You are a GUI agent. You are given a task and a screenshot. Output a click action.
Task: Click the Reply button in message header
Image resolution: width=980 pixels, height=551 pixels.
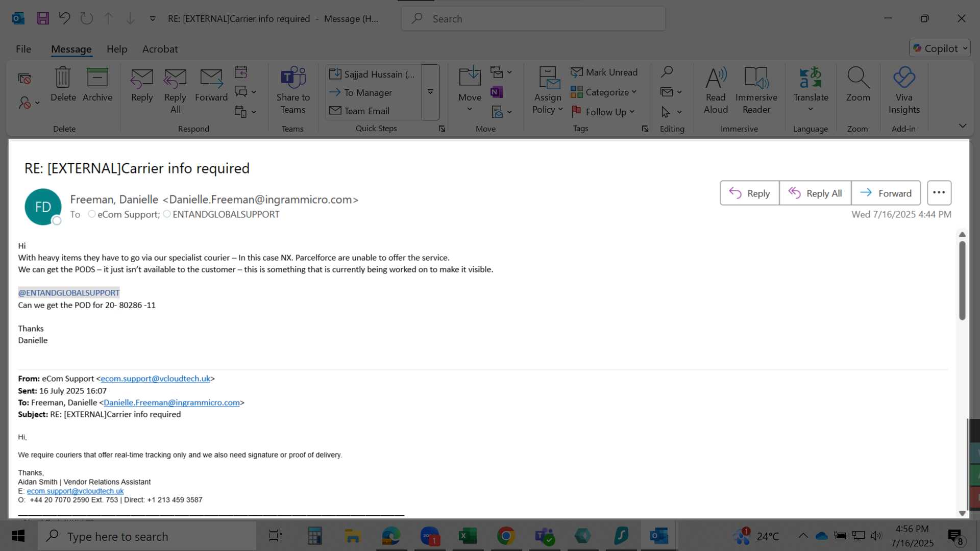click(x=749, y=193)
